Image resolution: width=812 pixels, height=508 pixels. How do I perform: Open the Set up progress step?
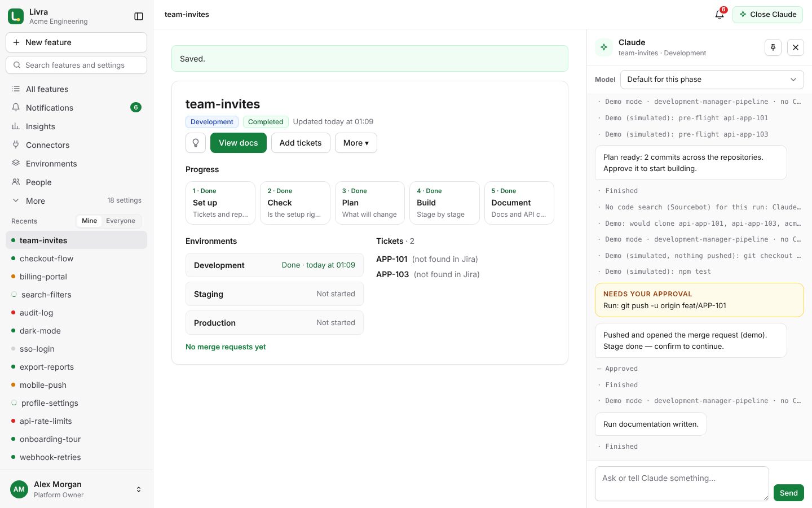[220, 203]
